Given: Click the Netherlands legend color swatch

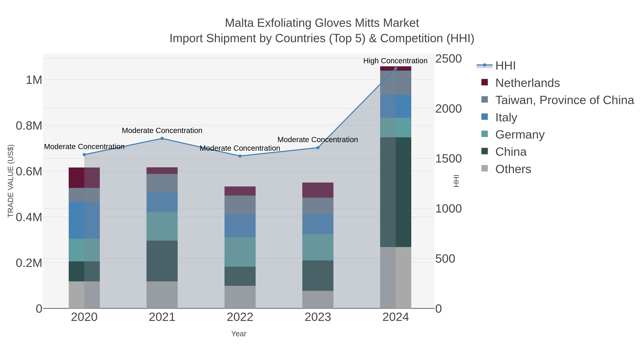Looking at the screenshot, I should [484, 82].
